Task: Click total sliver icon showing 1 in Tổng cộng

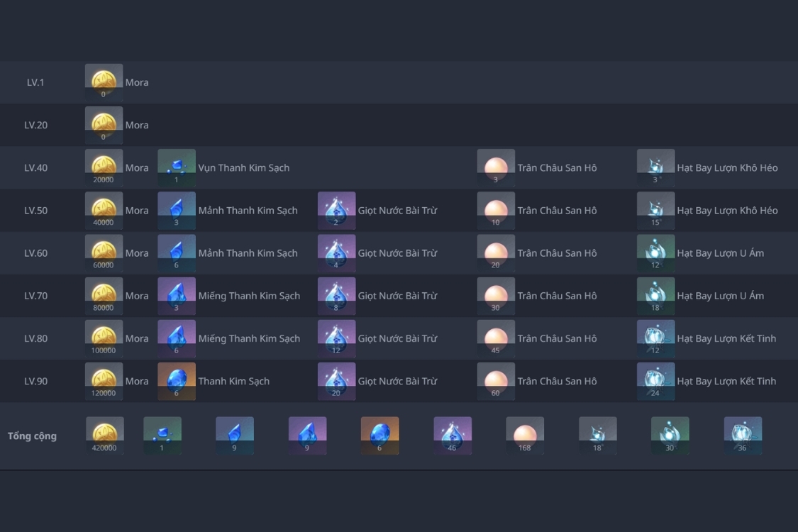Action: (162, 436)
